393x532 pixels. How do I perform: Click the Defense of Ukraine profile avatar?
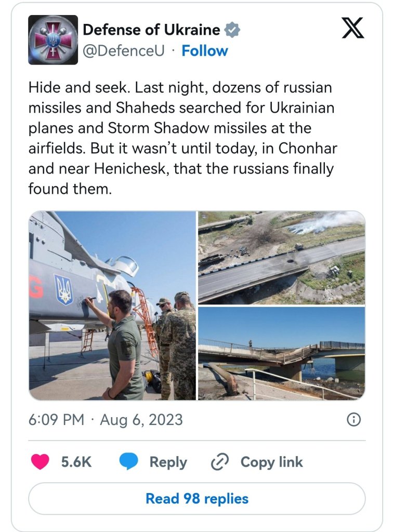53,40
